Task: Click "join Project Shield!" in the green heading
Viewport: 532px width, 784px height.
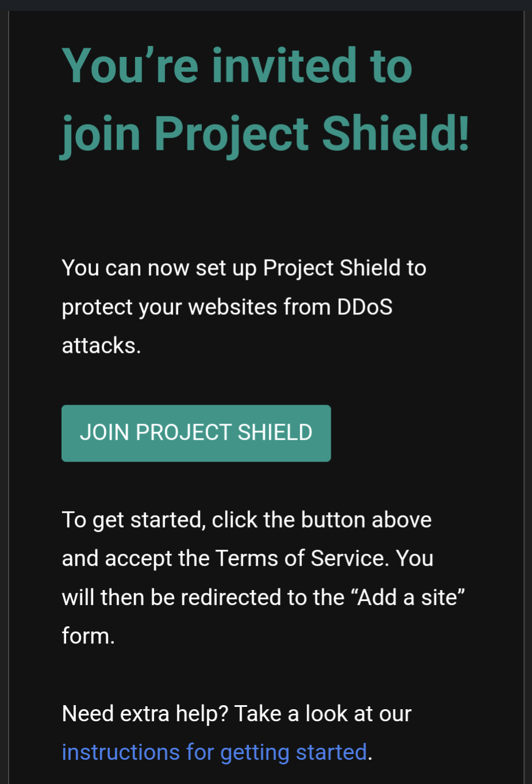Action: [265, 134]
